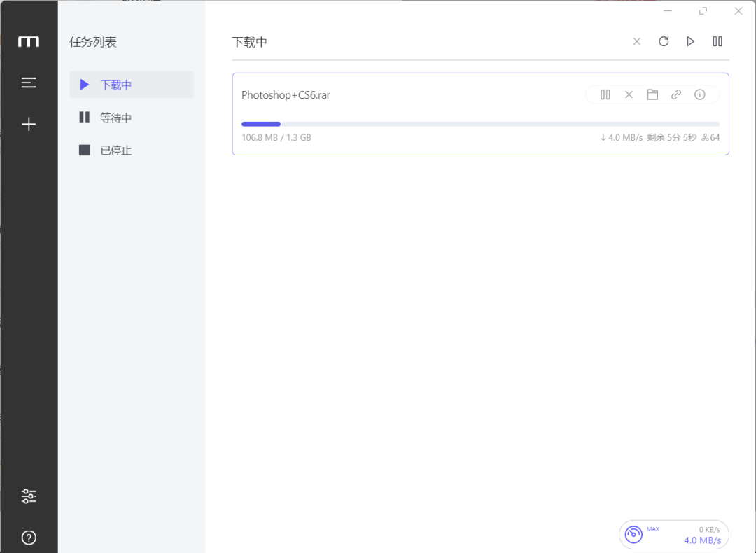Select the Photoshop+CS6.rar task card
This screenshot has height=553, width=756.
click(x=480, y=114)
